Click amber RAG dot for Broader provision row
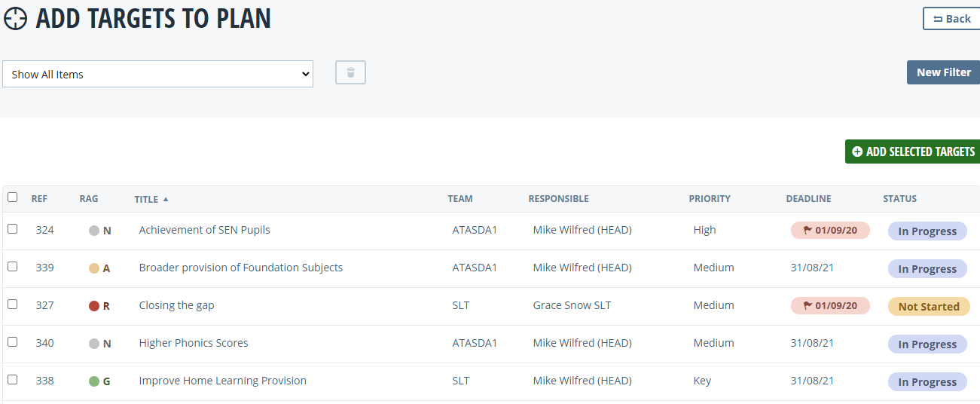 click(x=94, y=268)
